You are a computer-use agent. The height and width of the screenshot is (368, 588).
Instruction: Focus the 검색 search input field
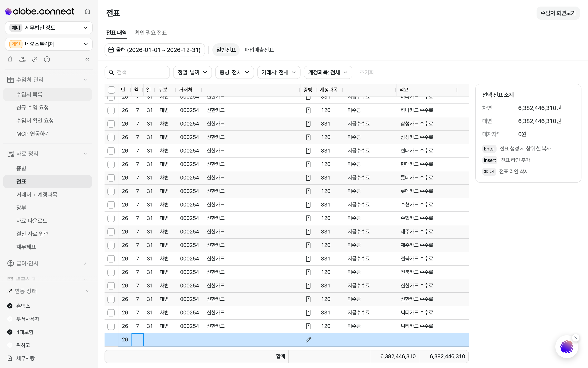click(137, 72)
